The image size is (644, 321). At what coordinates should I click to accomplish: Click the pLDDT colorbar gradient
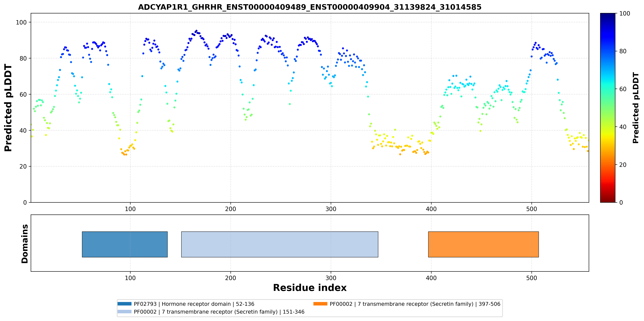pos(608,108)
